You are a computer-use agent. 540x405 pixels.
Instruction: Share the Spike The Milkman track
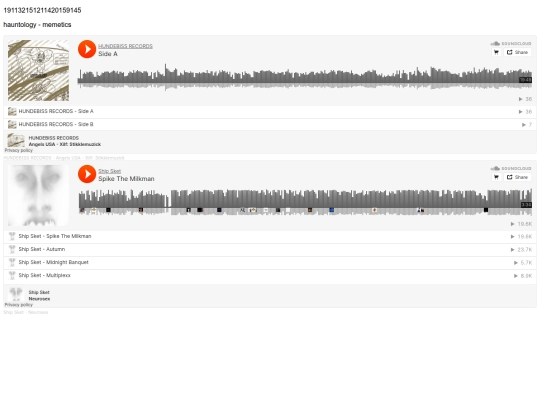[517, 177]
